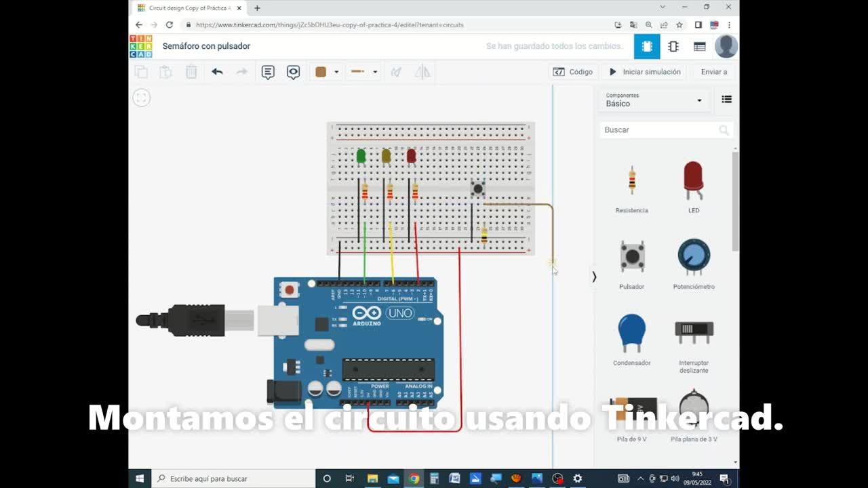Click the rotate component icon
This screenshot has width=868, height=488.
tap(397, 72)
